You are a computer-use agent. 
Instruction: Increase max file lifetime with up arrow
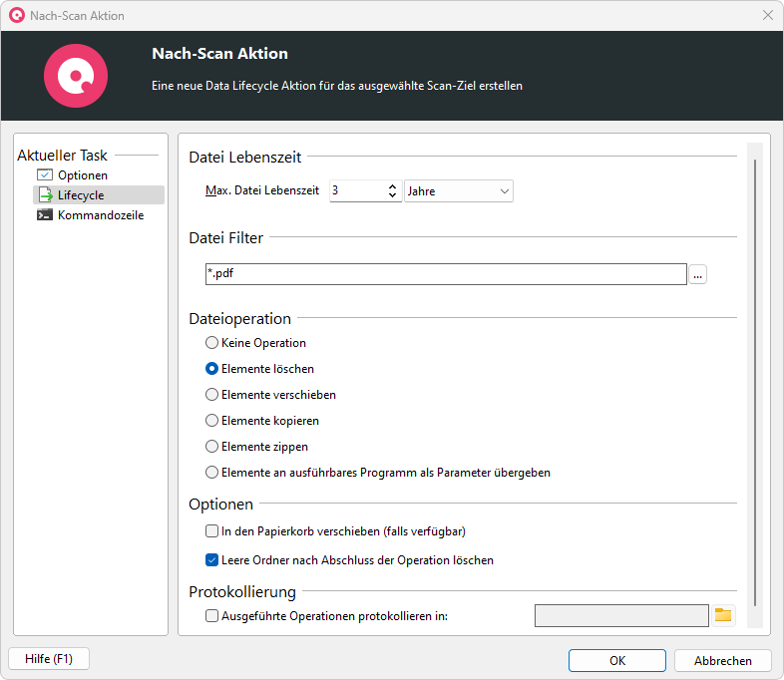click(x=393, y=186)
